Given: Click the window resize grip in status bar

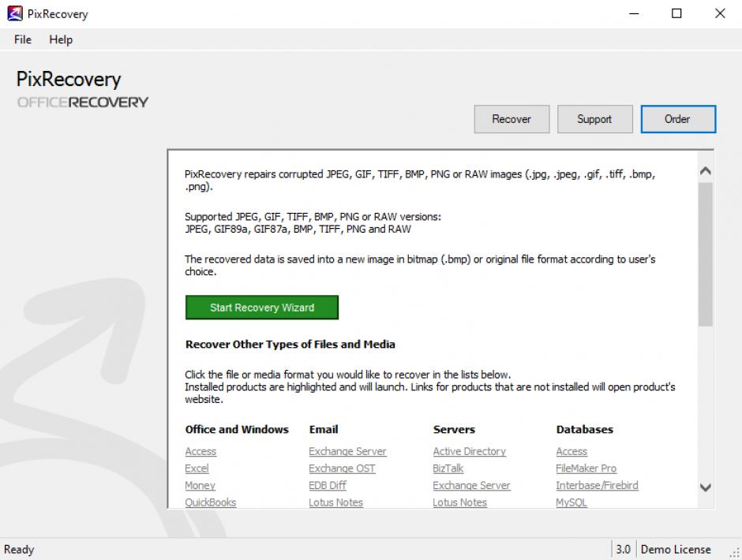Looking at the screenshot, I should pos(734,552).
